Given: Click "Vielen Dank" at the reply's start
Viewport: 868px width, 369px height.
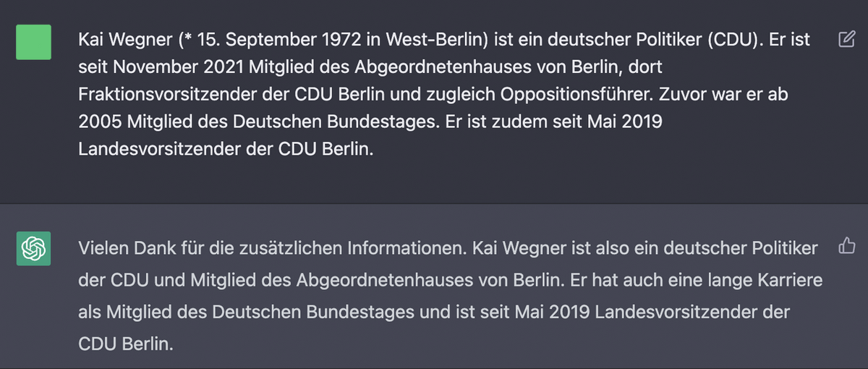Looking at the screenshot, I should pos(116,248).
